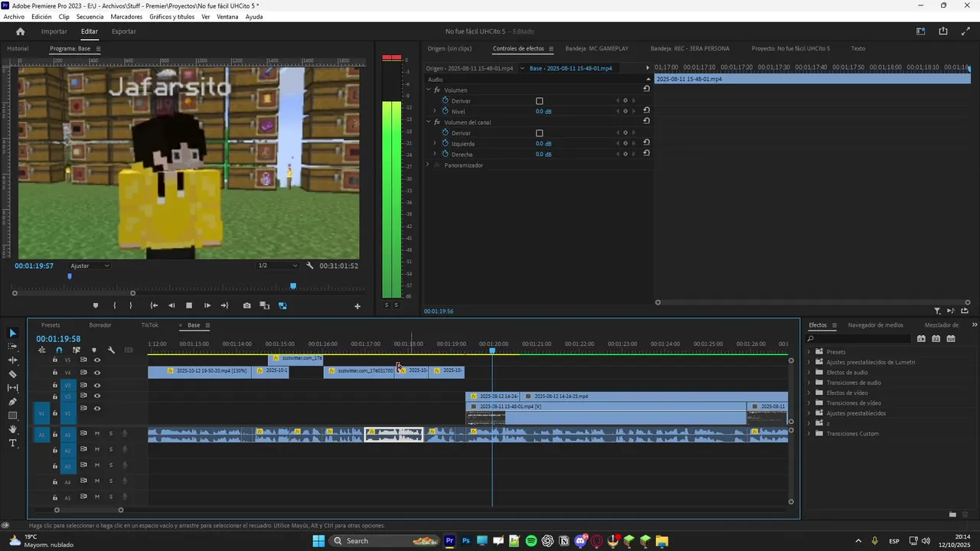Image resolution: width=980 pixels, height=551 pixels.
Task: Open Program monitor settings wrench
Action: 309,266
